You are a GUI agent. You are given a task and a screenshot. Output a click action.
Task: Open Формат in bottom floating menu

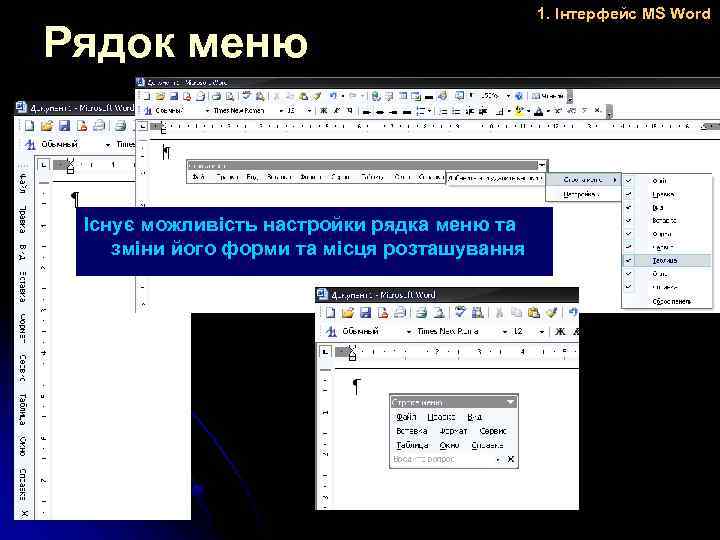tap(454, 431)
